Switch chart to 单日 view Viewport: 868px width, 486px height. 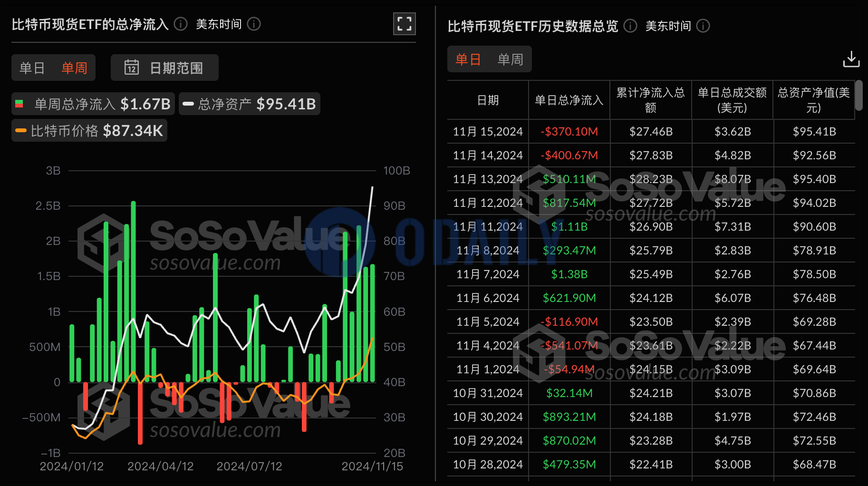[32, 68]
